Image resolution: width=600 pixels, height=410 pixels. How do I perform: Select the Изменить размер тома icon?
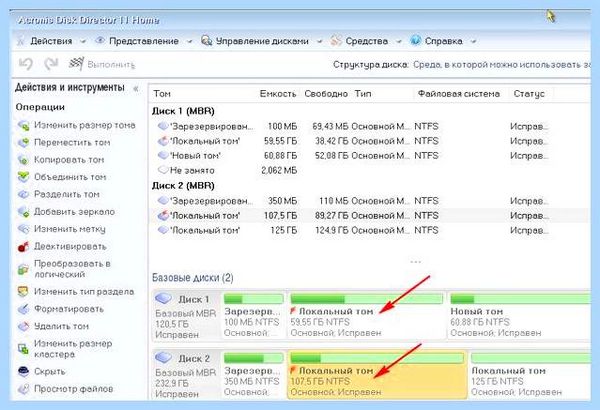[23, 126]
